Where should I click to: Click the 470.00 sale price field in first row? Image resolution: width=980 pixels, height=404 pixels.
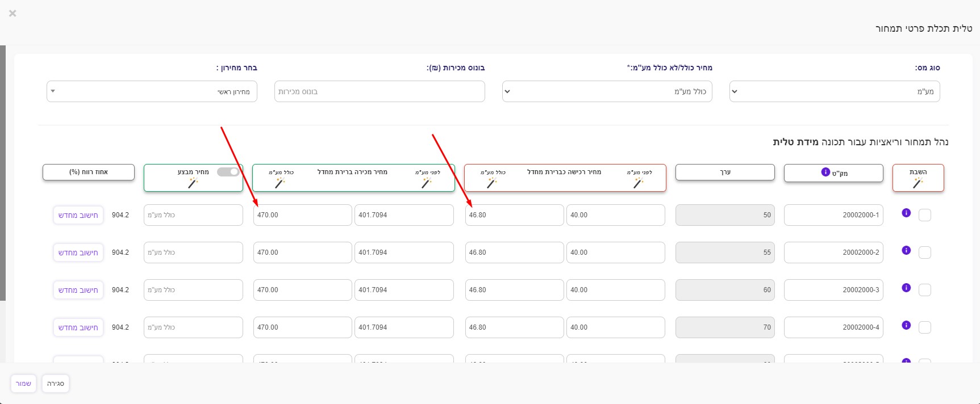point(302,215)
